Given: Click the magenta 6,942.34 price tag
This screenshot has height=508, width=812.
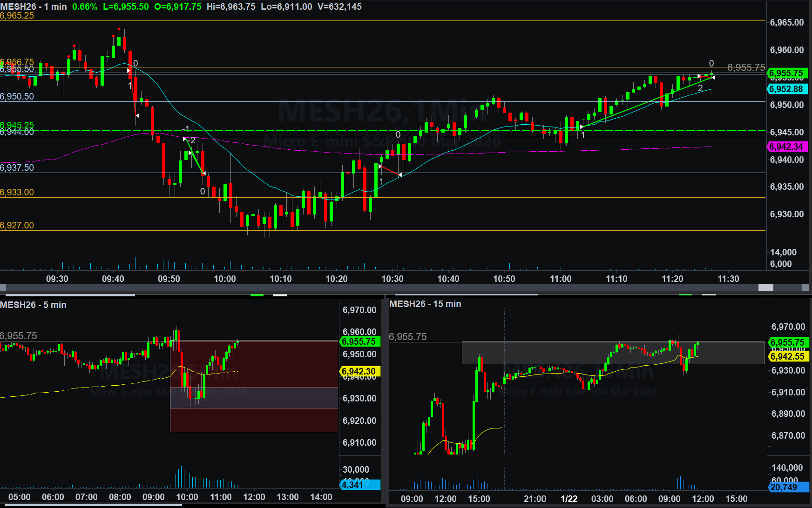Looking at the screenshot, I should click(786, 147).
